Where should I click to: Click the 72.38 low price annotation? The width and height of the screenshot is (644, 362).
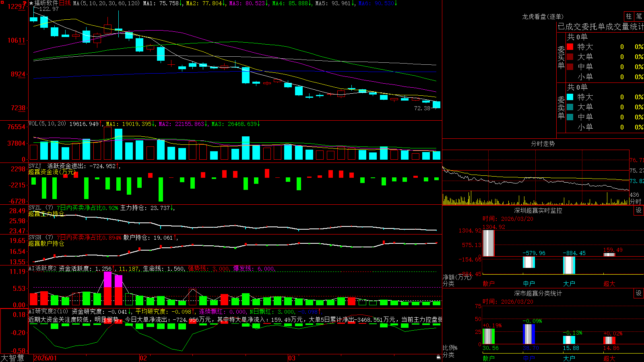pyautogui.click(x=422, y=108)
